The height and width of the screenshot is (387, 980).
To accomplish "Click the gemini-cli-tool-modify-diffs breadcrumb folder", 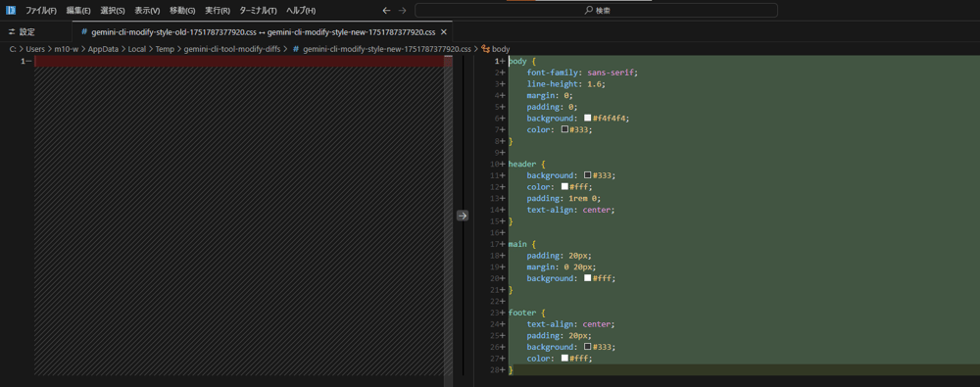I will pyautogui.click(x=232, y=49).
